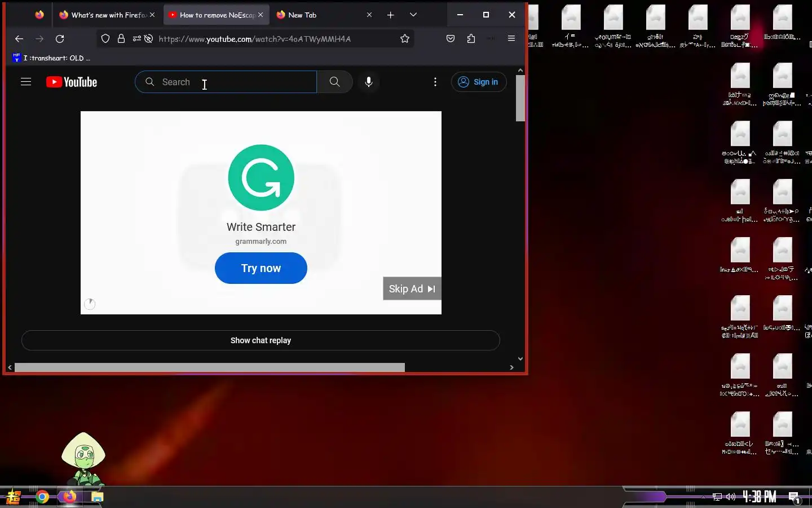Image resolution: width=812 pixels, height=508 pixels.
Task: Click the scroll down arrow of page
Action: (x=520, y=358)
